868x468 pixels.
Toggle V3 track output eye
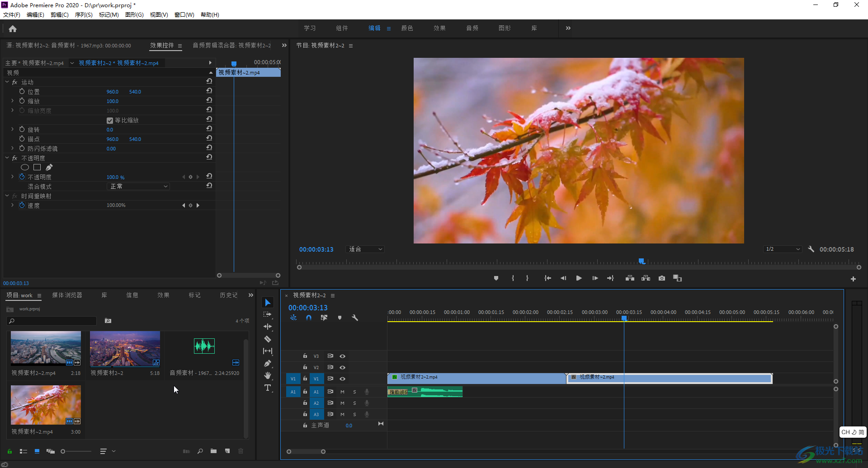tap(342, 356)
